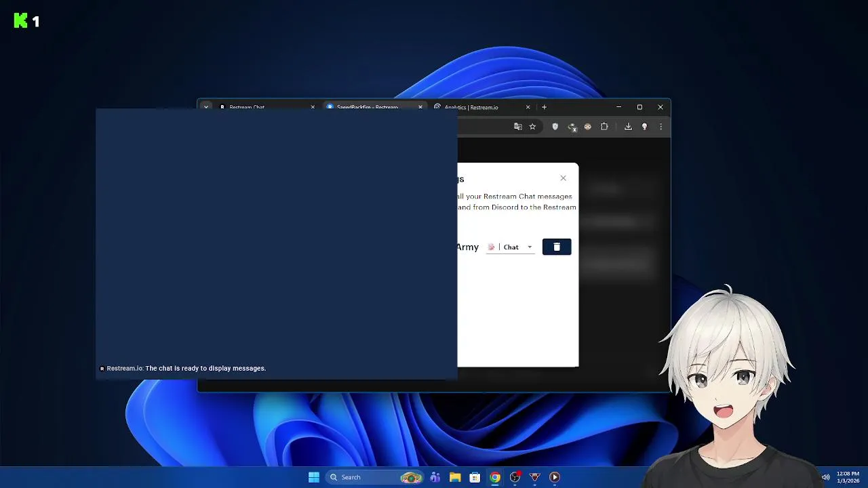Open Chrome three-dot menu
The height and width of the screenshot is (488, 868).
pos(660,127)
